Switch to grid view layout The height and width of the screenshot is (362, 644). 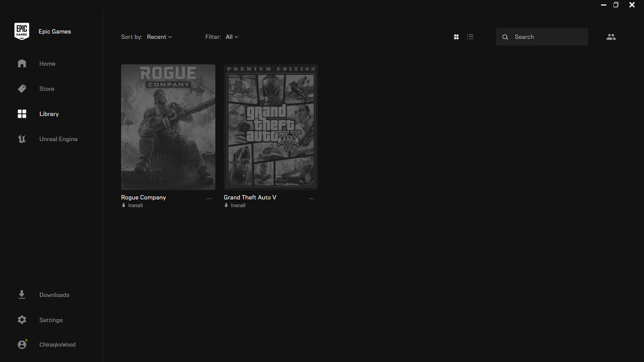[x=456, y=37]
